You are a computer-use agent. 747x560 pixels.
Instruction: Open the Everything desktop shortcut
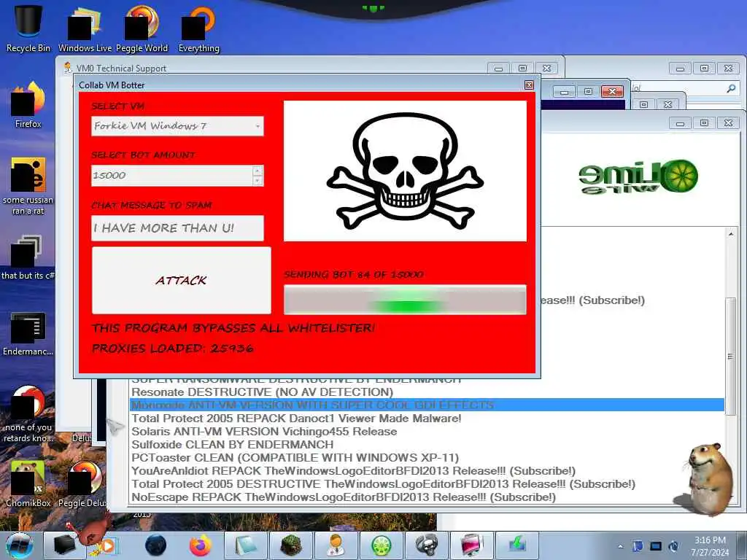pyautogui.click(x=198, y=29)
